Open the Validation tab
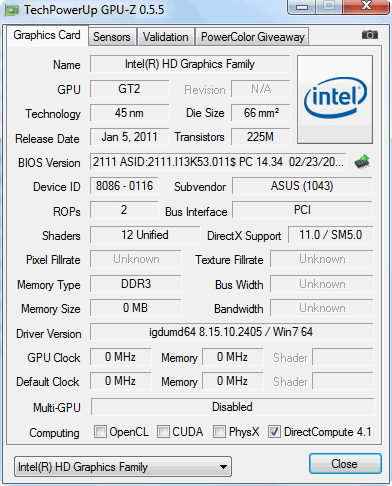Viewport: 392px width, 486px height. click(x=166, y=37)
